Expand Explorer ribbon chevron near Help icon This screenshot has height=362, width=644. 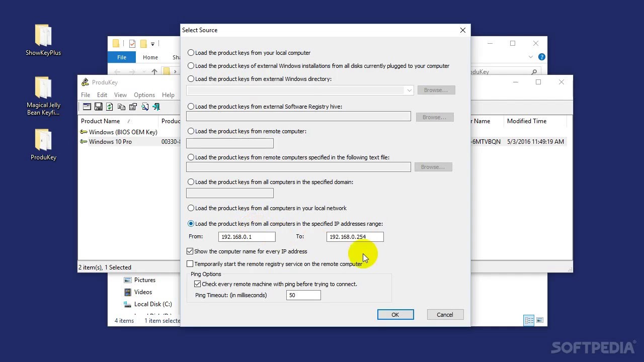coord(531,57)
